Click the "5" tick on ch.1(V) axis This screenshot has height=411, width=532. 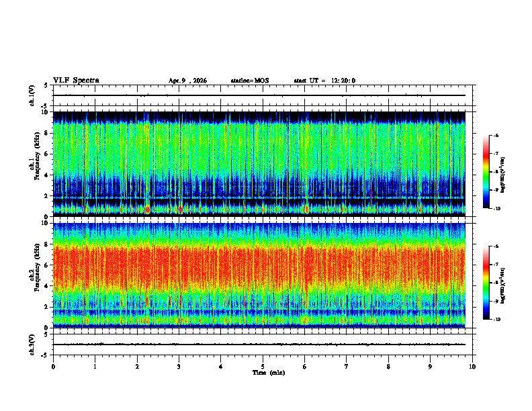[46, 85]
